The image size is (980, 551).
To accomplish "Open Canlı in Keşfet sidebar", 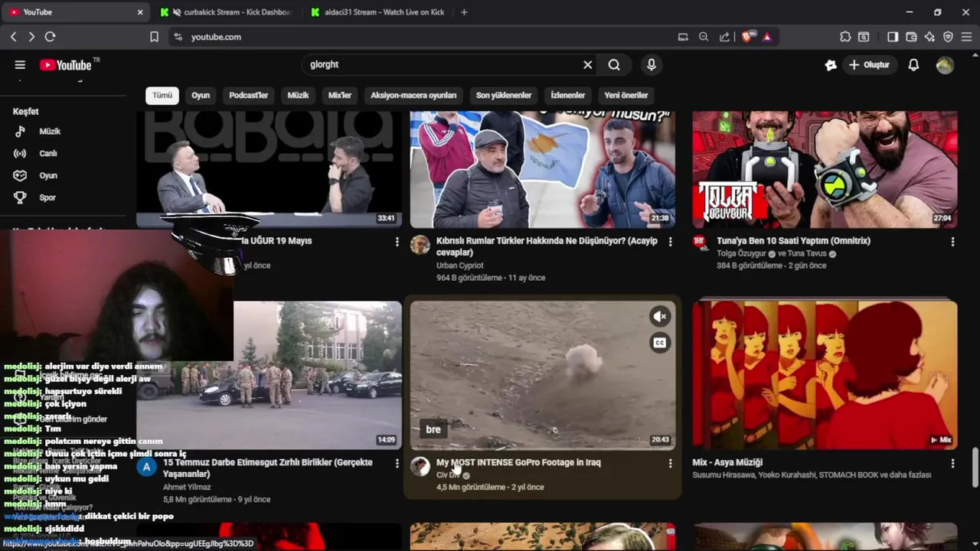I will pos(48,154).
